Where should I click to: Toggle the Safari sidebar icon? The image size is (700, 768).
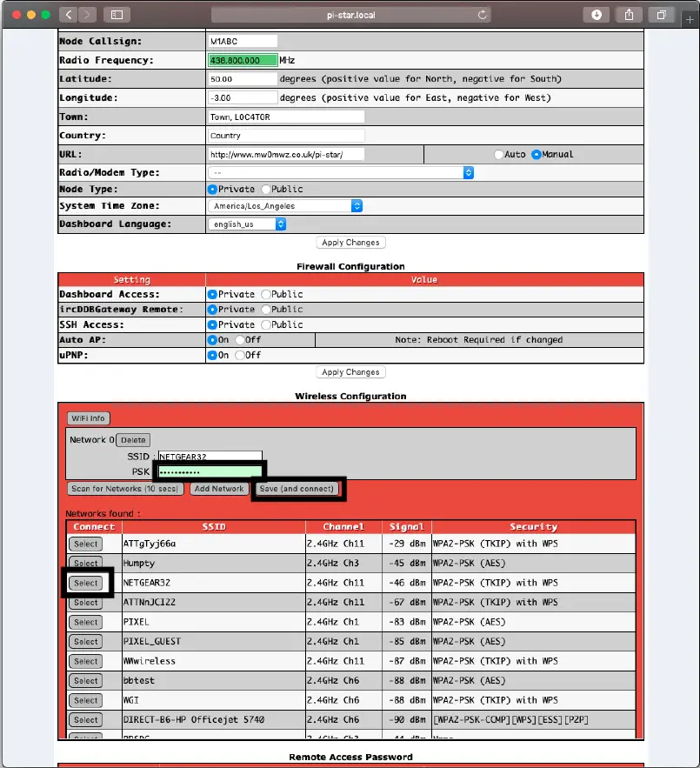117,15
